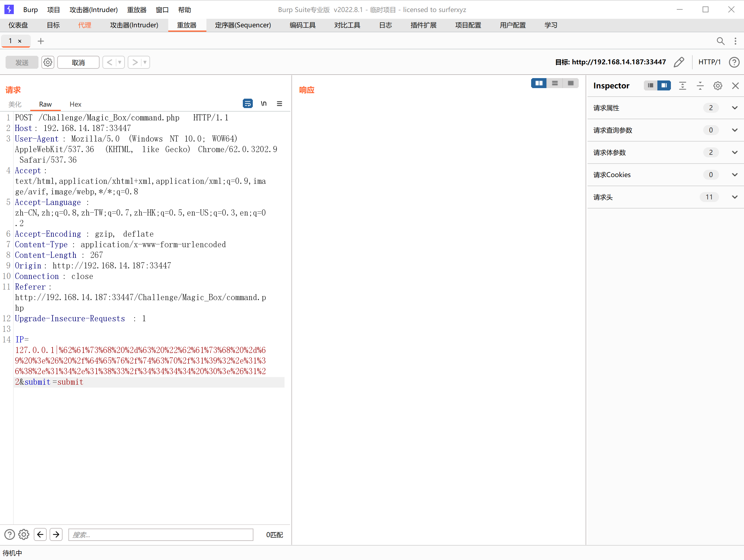Click the 发送 button
This screenshot has height=560, width=744.
click(x=22, y=62)
